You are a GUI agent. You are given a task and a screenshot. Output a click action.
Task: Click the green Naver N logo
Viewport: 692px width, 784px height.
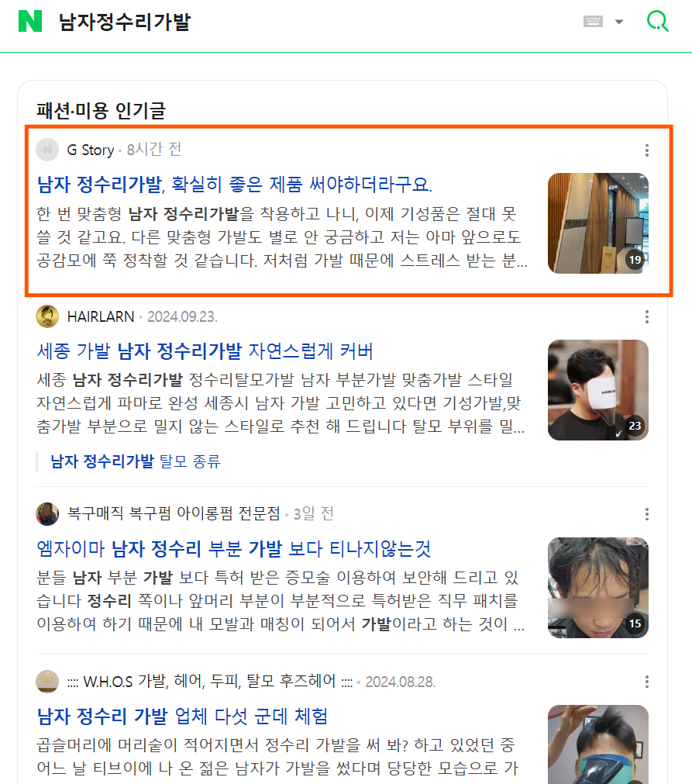[30, 22]
